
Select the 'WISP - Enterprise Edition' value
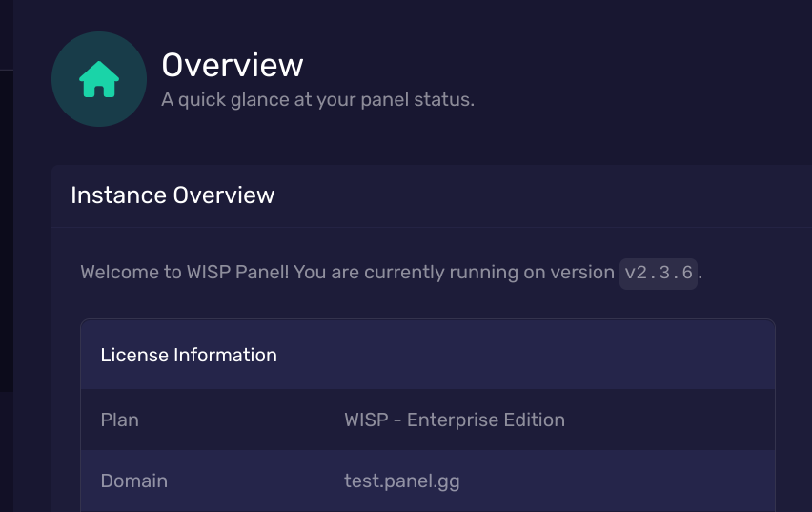point(455,420)
